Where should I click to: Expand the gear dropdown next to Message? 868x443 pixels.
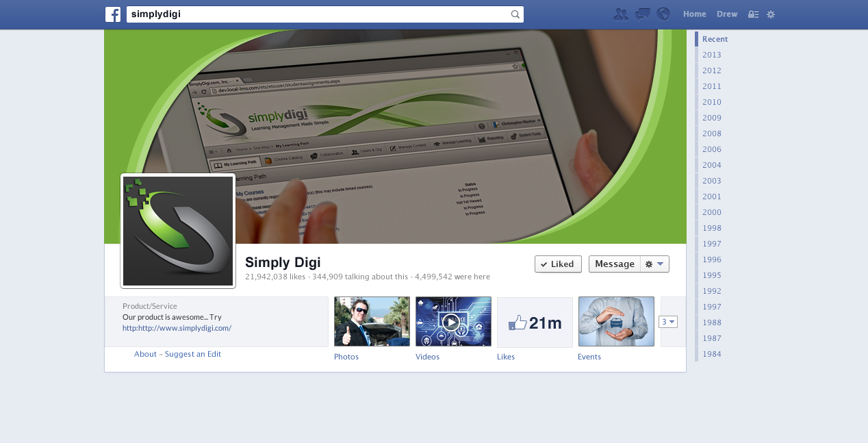pyautogui.click(x=654, y=264)
